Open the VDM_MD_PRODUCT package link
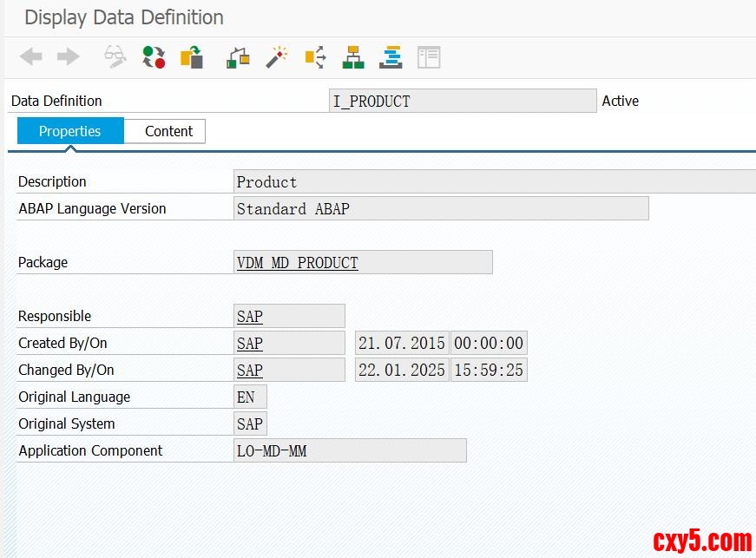 pyautogui.click(x=297, y=263)
